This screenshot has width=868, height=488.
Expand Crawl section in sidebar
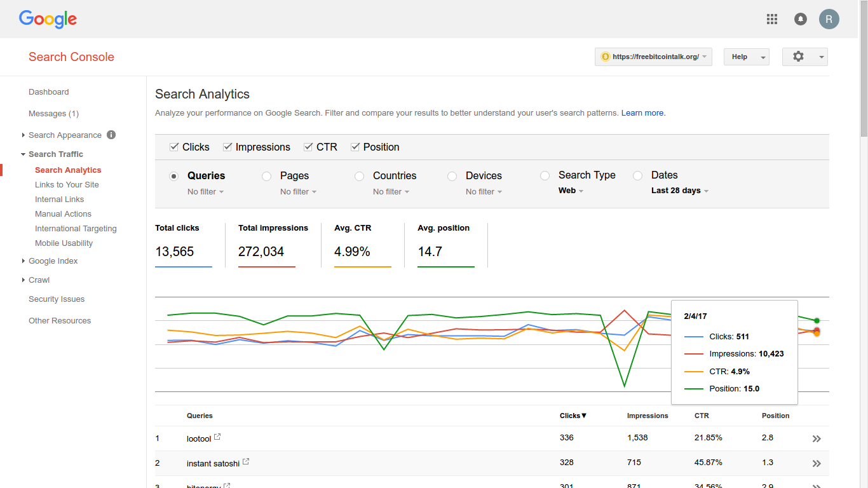(24, 280)
